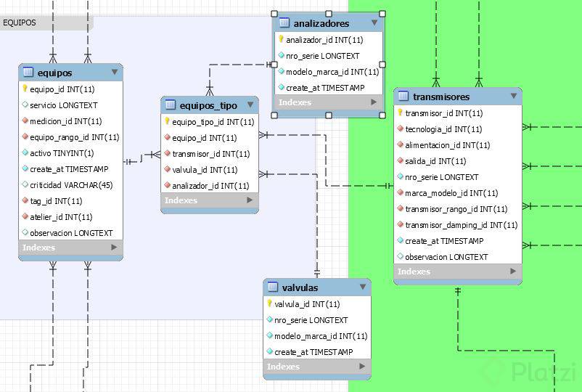Expand Indexes section of valvulas table
582x392 pixels.
coord(362,367)
